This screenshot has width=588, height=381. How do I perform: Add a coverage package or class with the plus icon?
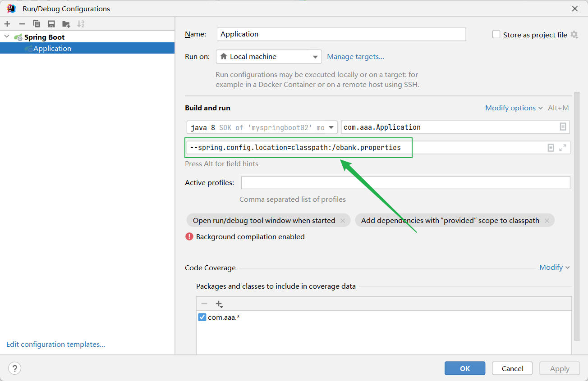pyautogui.click(x=219, y=304)
